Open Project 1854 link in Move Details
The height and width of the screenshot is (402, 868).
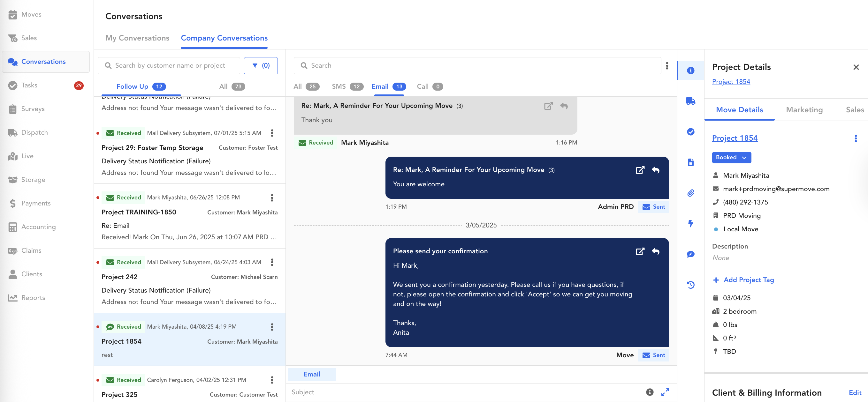click(735, 138)
